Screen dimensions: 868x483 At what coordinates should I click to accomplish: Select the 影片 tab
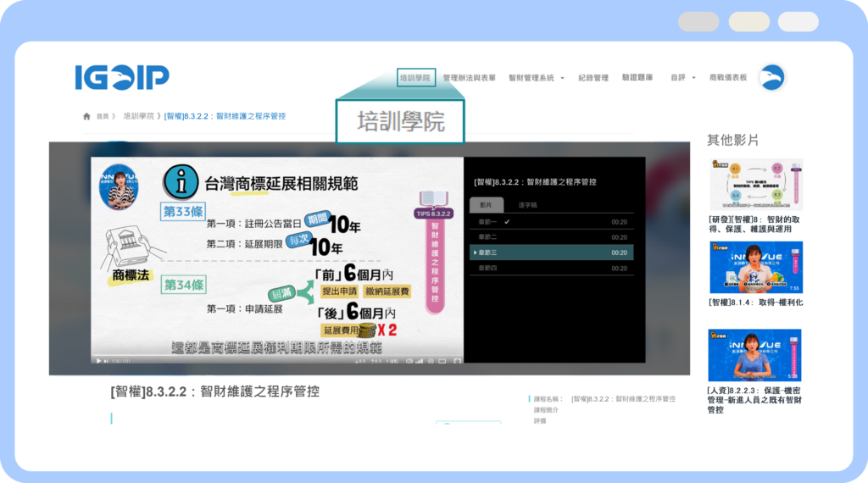[486, 205]
